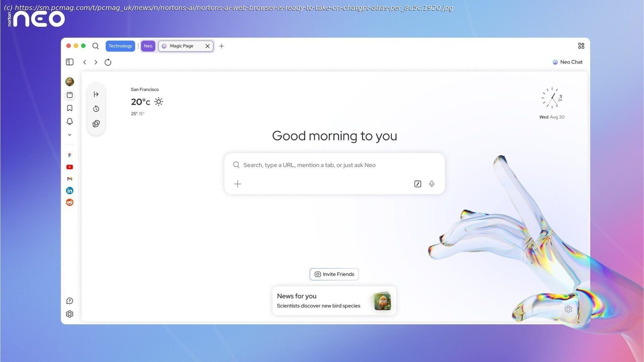Expand the floating panel arrow icon
This screenshot has width=644, height=362.
pyautogui.click(x=96, y=94)
